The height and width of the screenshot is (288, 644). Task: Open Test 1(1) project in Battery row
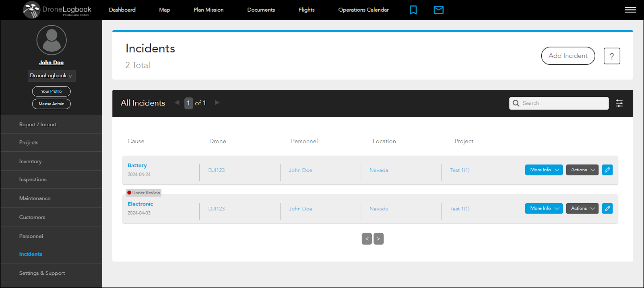pyautogui.click(x=460, y=170)
